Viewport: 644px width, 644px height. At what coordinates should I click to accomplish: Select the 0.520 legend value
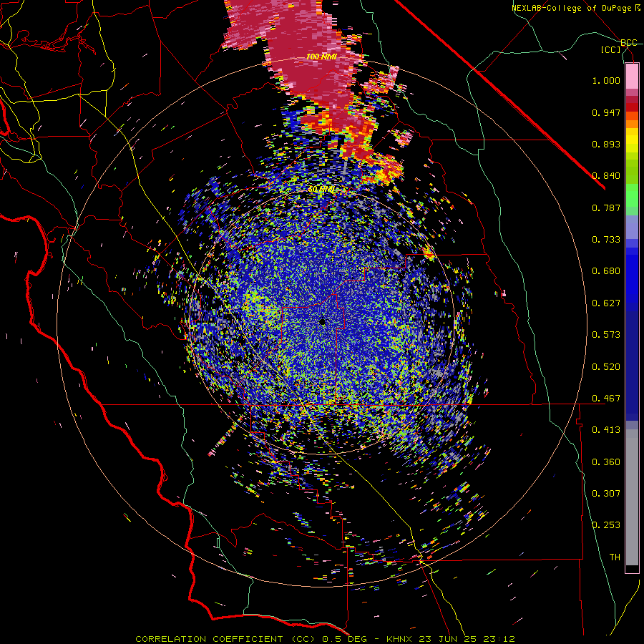[606, 367]
